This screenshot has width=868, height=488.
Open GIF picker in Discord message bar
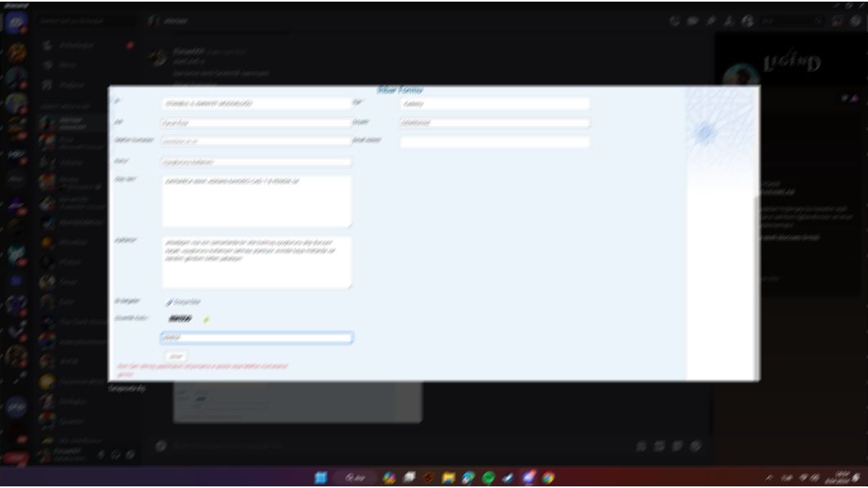[x=659, y=445]
